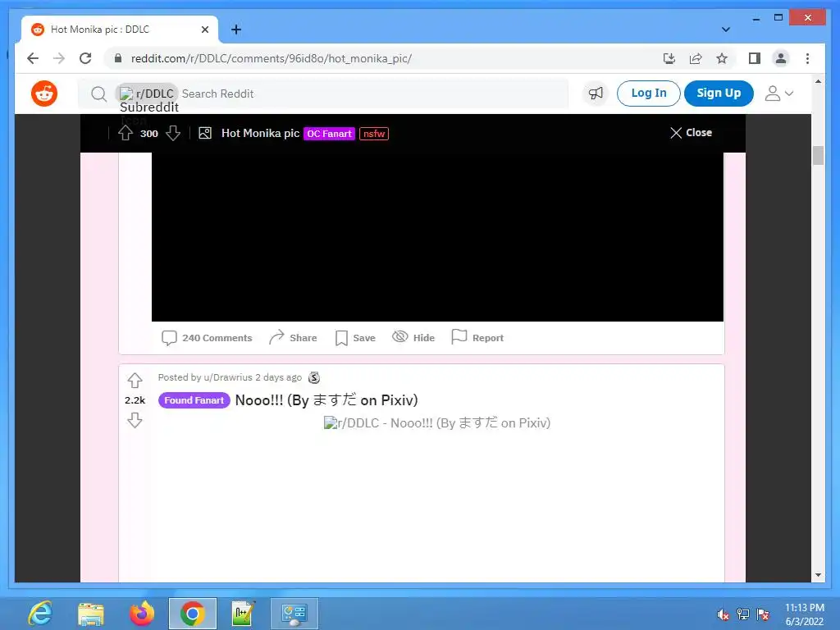Launch Firefox from the taskbar
Viewport: 840px width, 630px height.
[x=142, y=614]
